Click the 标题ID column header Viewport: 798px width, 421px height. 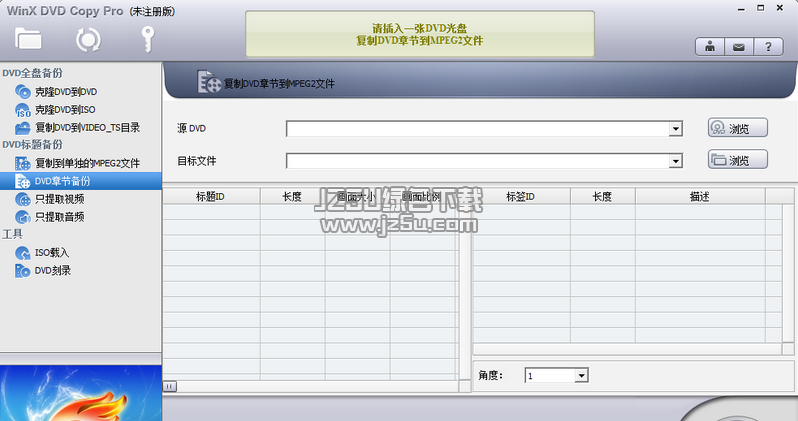pyautogui.click(x=211, y=197)
